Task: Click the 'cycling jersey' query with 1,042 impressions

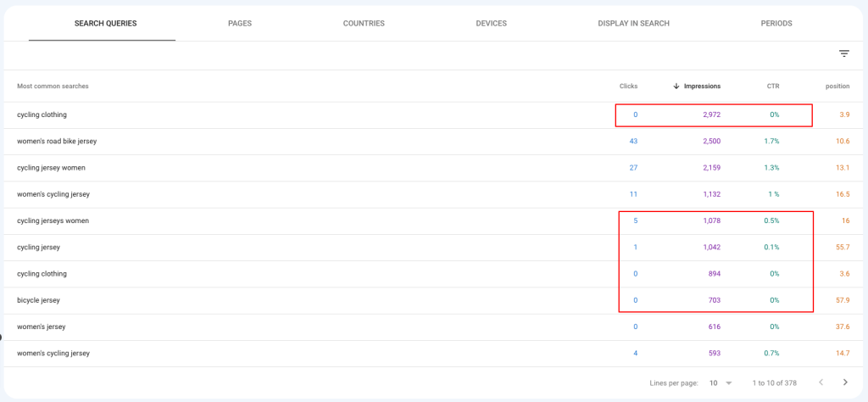Action: (x=38, y=248)
